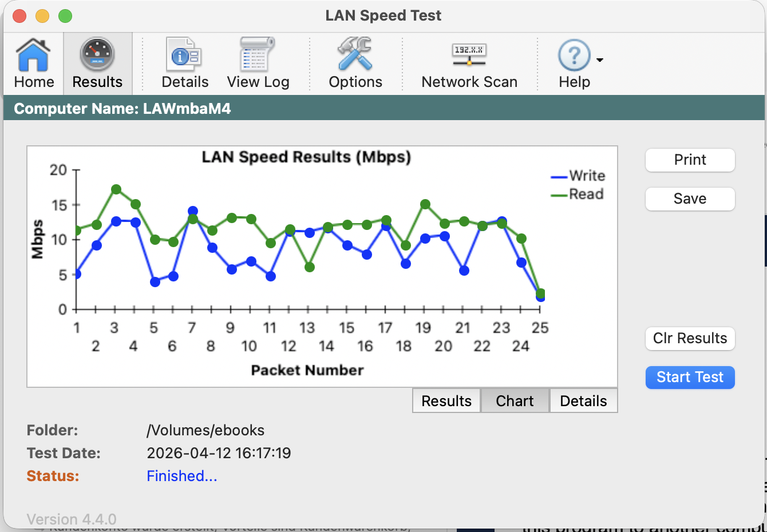Viewport: 767px width, 532px height.
Task: Click the green Read legend entry
Action: point(578,194)
